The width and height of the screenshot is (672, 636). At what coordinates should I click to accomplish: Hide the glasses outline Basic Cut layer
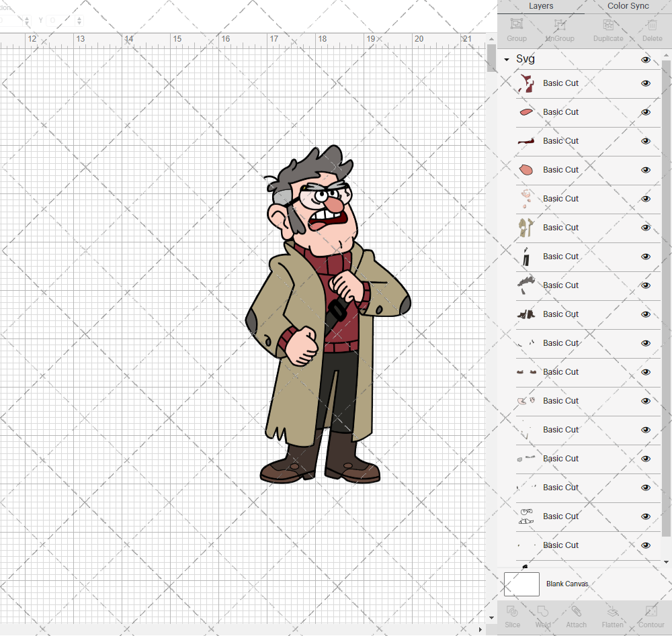click(645, 516)
